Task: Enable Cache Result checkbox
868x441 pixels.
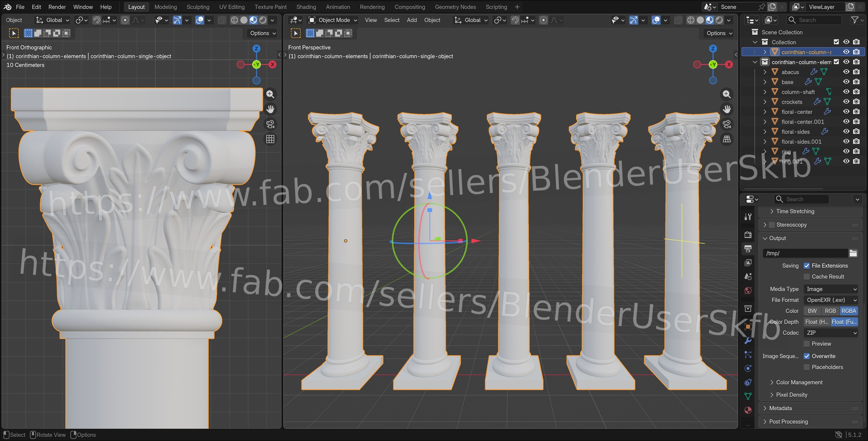Action: point(807,276)
